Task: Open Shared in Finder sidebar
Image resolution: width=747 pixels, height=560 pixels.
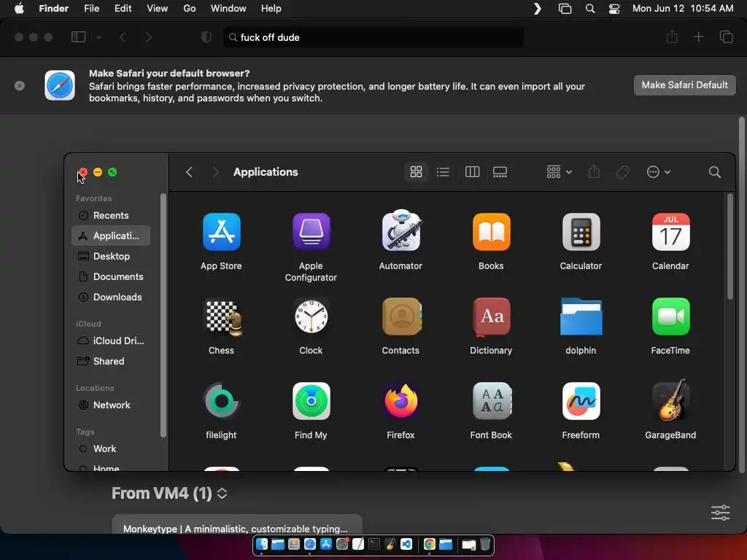Action: pyautogui.click(x=110, y=362)
